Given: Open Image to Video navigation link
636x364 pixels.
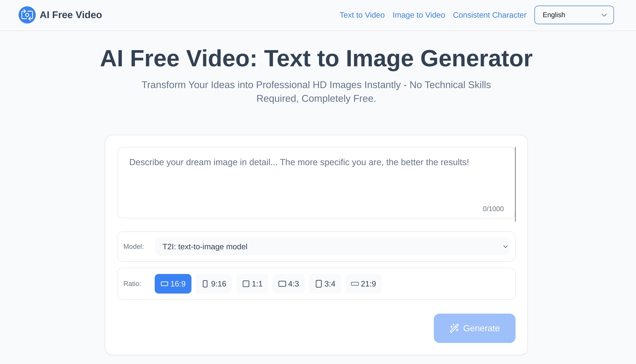Looking at the screenshot, I should (419, 15).
